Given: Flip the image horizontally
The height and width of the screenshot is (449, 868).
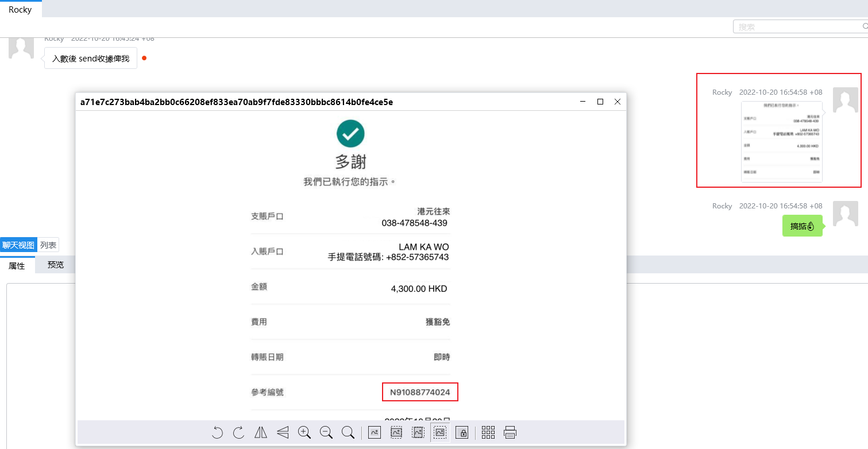Looking at the screenshot, I should click(x=261, y=432).
